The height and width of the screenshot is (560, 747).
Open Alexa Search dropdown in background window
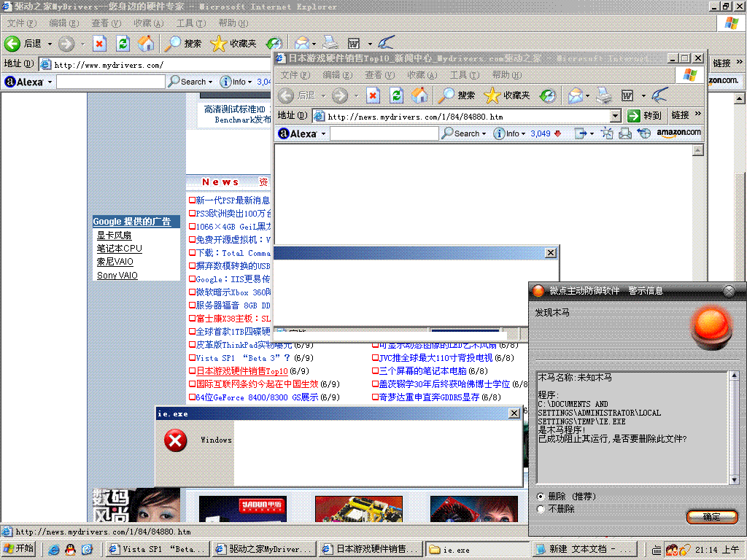click(x=210, y=82)
